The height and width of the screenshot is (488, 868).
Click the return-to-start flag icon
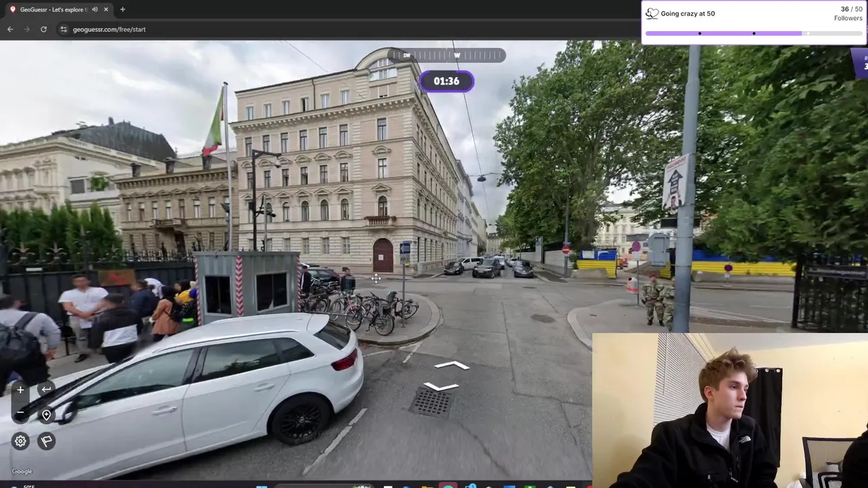pyautogui.click(x=46, y=441)
